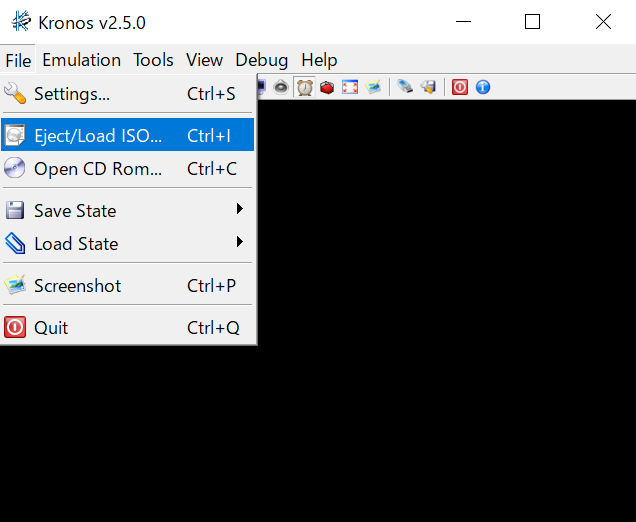636x522 pixels.
Task: Click the floppy disk with wrench icon
Action: [x=428, y=87]
